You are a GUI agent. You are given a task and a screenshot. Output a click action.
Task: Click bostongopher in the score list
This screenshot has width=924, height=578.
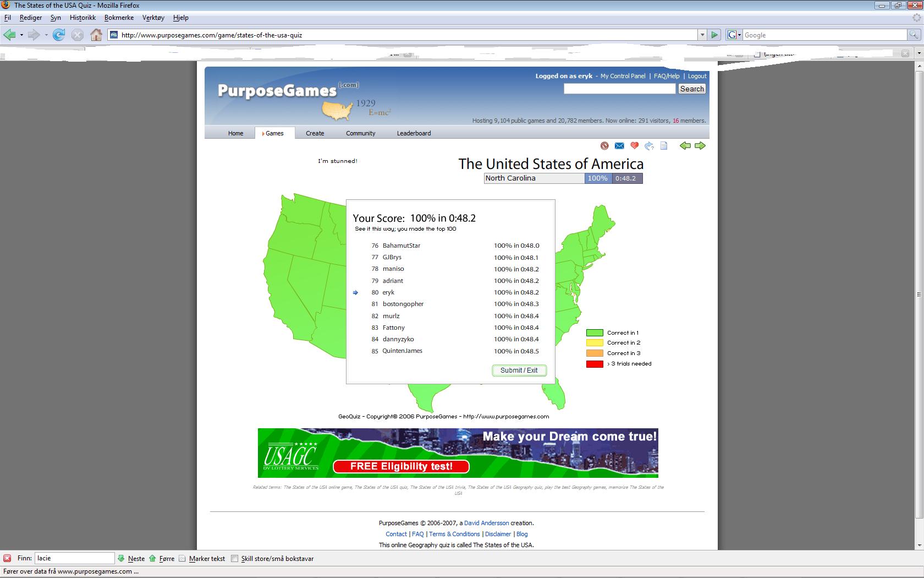403,304
